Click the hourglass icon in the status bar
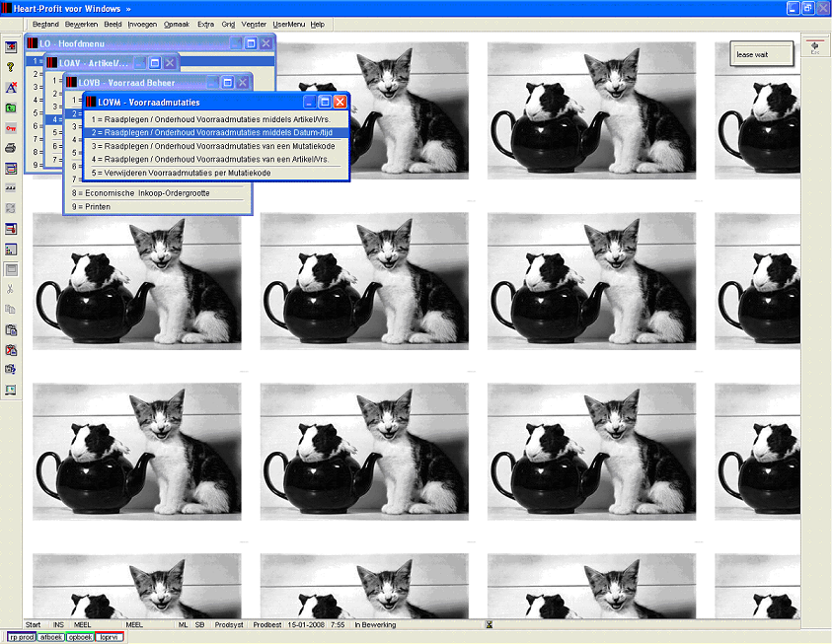The height and width of the screenshot is (644, 832). [490, 625]
